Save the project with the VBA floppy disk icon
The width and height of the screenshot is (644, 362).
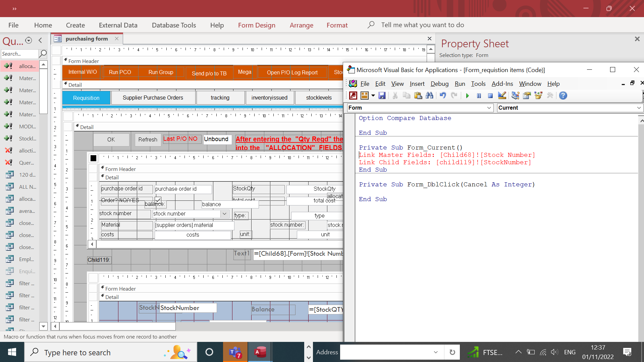pyautogui.click(x=382, y=96)
